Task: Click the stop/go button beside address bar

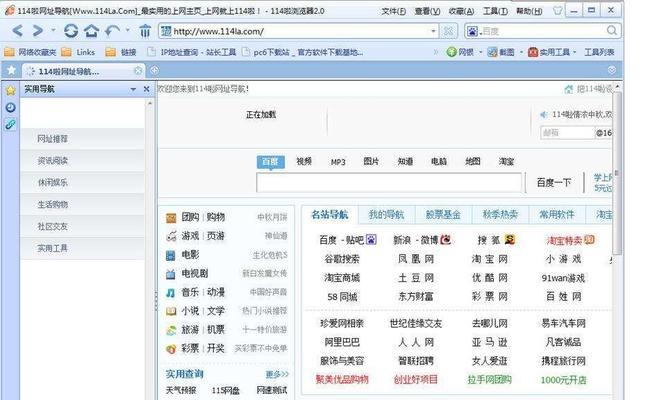Action: point(448,31)
